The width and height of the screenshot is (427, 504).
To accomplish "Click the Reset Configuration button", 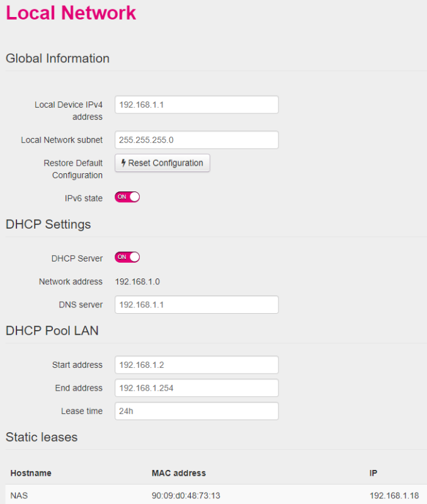I will coord(162,163).
